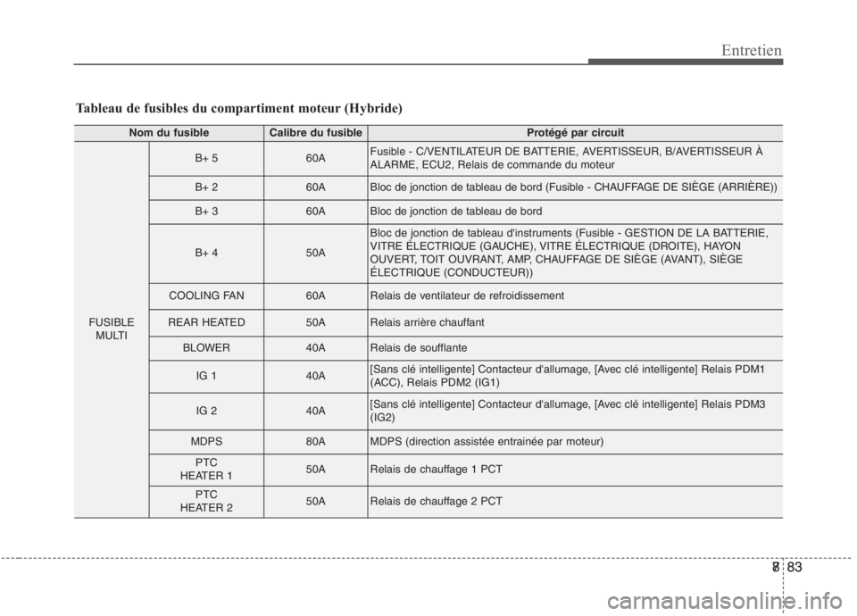Screen dimensions: 857x616
Task: Click the 'IG 1' fuse name cell
Action: point(206,376)
